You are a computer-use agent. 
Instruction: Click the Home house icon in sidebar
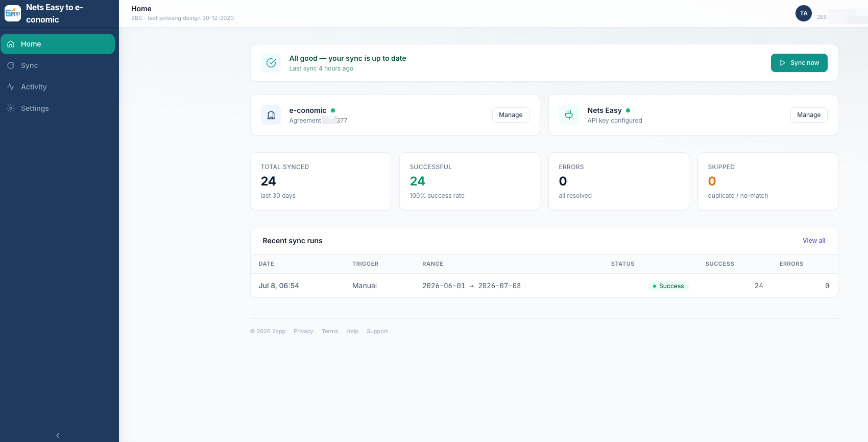click(x=11, y=44)
